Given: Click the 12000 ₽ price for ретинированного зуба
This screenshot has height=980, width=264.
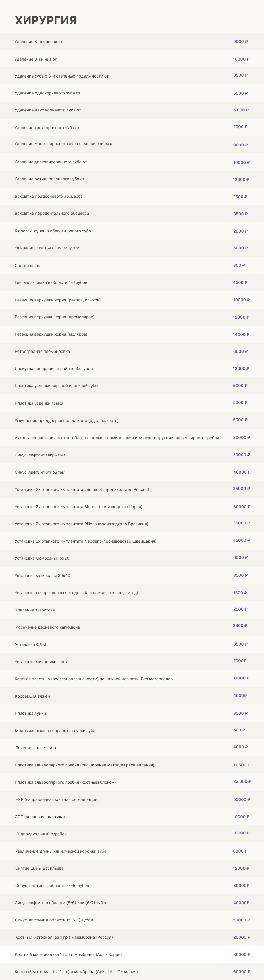Looking at the screenshot, I should click(x=241, y=180).
